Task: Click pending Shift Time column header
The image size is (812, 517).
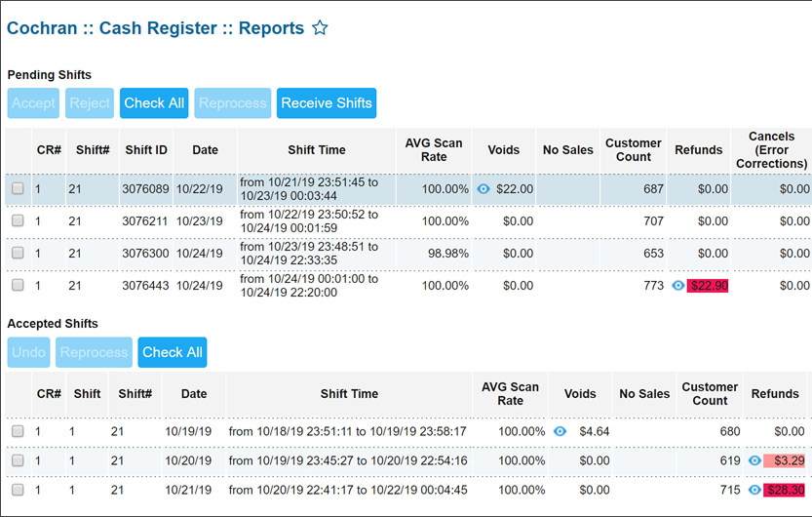Action: 317,149
